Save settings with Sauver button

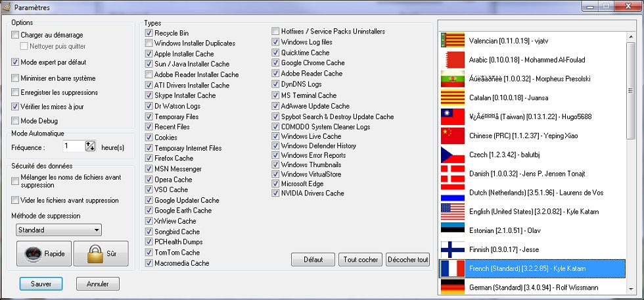(41, 284)
